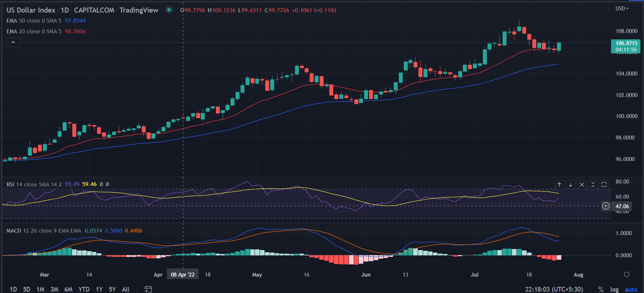Toggle percent scale mode
This screenshot has width=644, height=293.
pos(601,289)
